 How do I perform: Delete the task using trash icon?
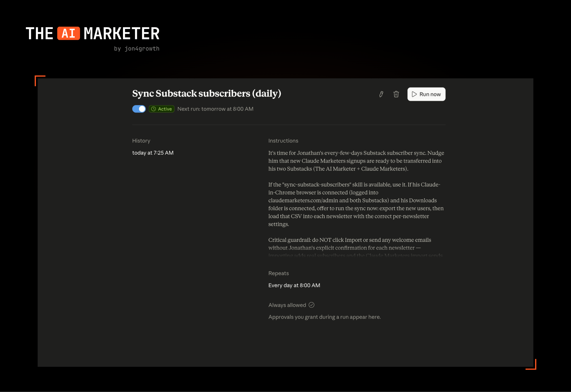(x=396, y=94)
